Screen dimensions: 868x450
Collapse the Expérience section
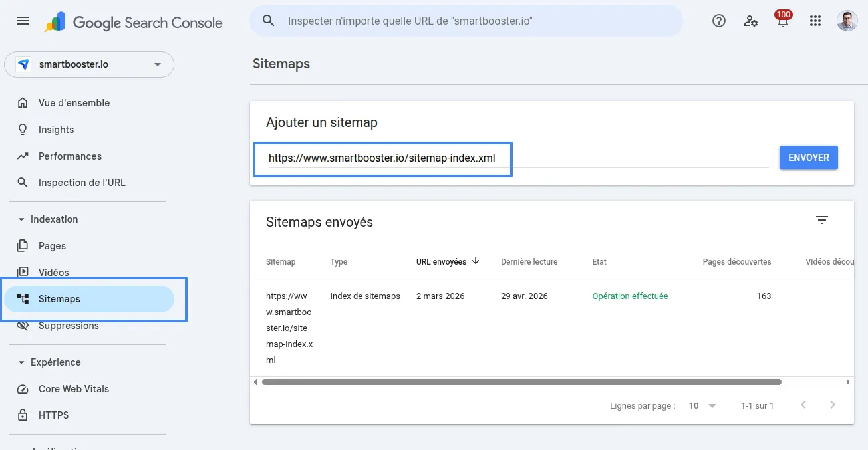click(x=21, y=362)
